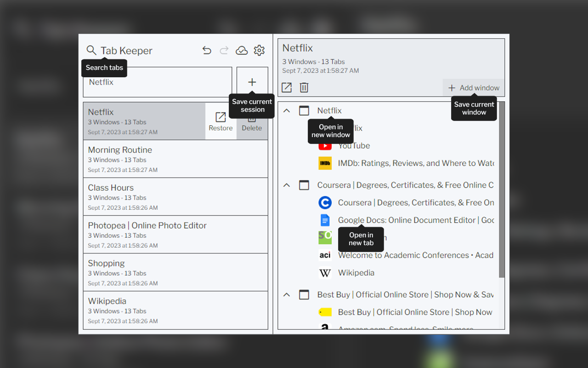This screenshot has height=368, width=588.
Task: Click the search magnifier icon
Action: pos(91,50)
